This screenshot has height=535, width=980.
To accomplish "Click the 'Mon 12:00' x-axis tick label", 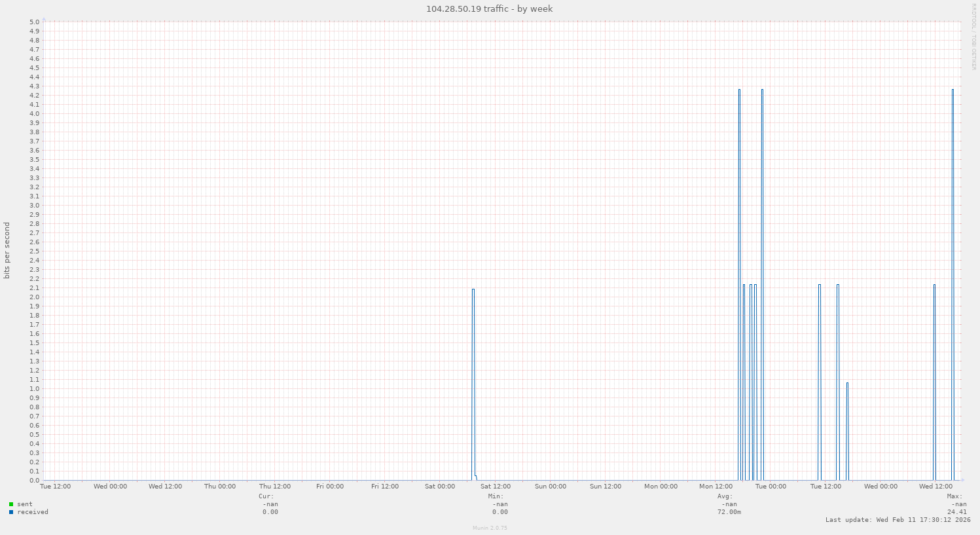I will click(x=716, y=487).
